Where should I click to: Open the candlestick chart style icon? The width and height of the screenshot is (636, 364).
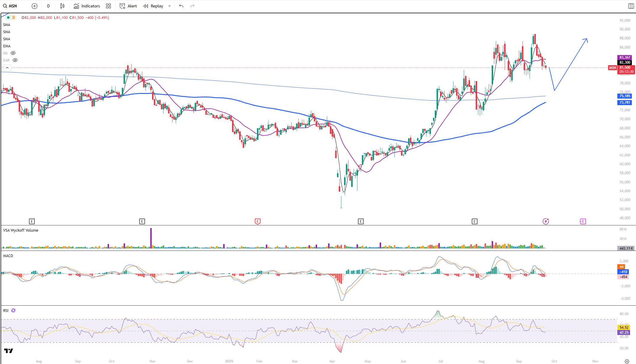pyautogui.click(x=62, y=6)
